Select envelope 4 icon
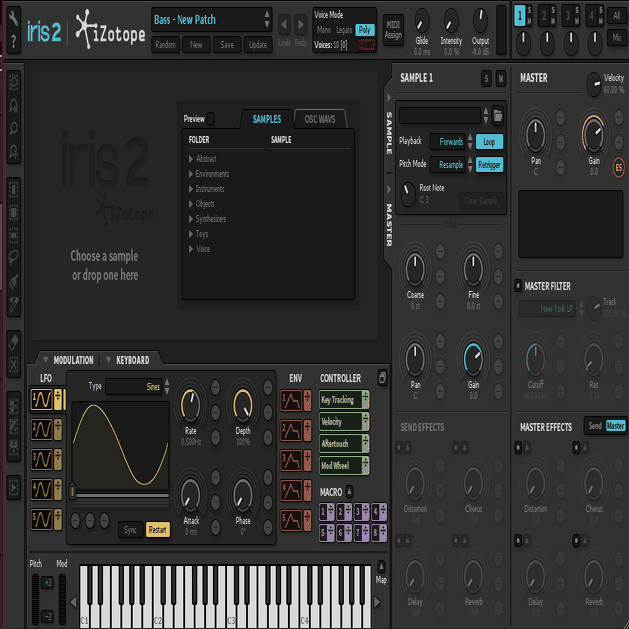 pos(291,490)
